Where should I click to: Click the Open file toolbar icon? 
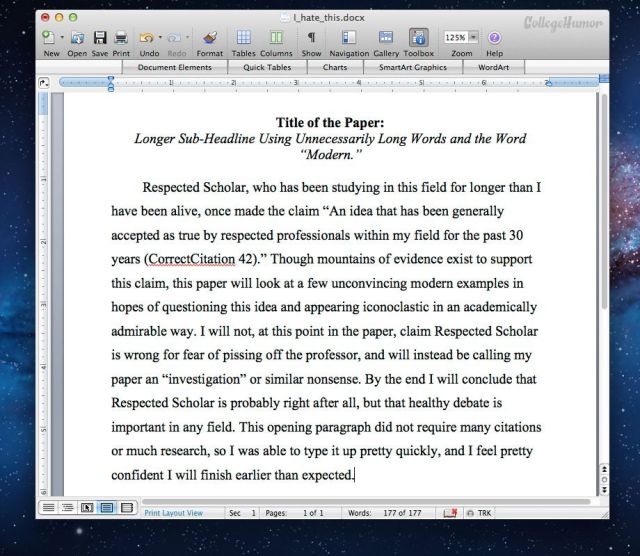pos(77,38)
